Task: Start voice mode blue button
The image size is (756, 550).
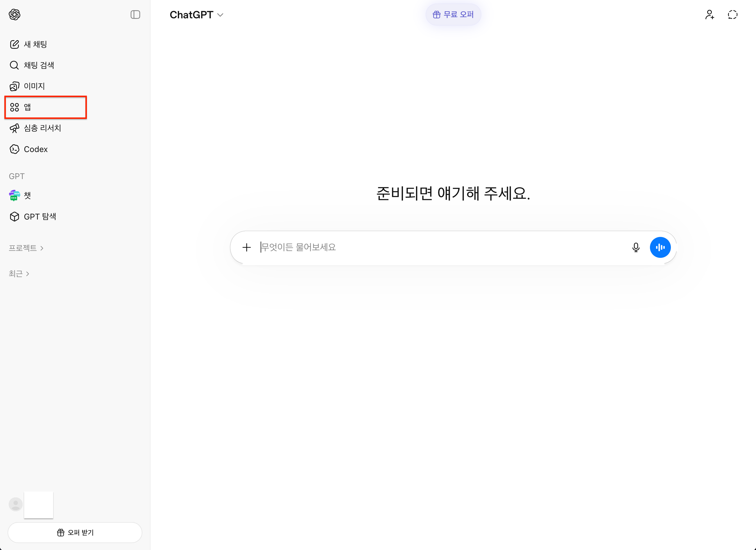Action: (660, 247)
